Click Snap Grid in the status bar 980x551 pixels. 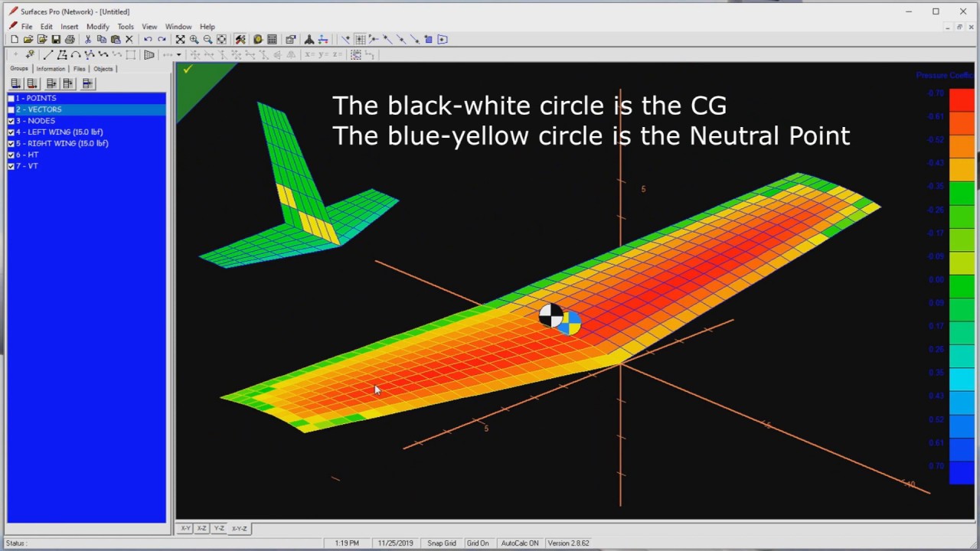[442, 543]
